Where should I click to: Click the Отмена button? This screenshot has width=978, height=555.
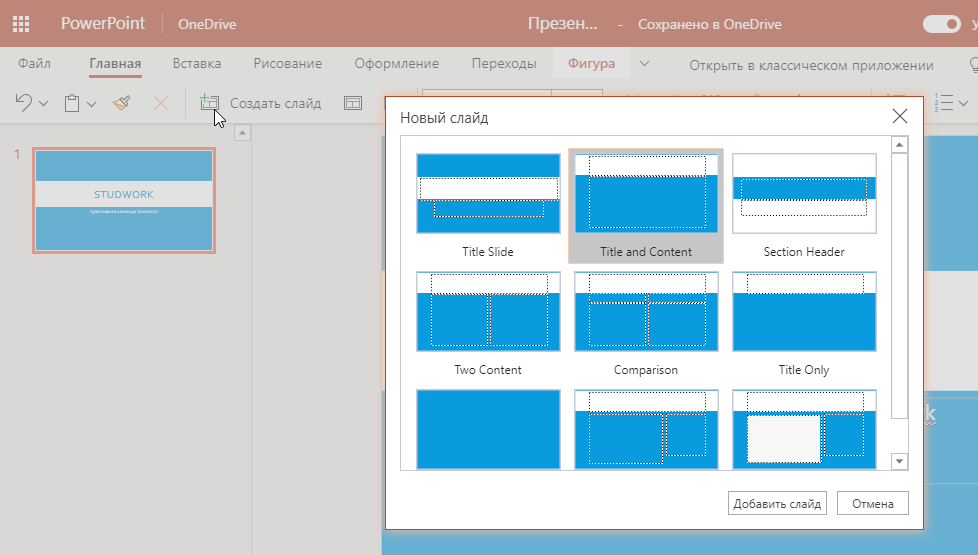coord(872,503)
